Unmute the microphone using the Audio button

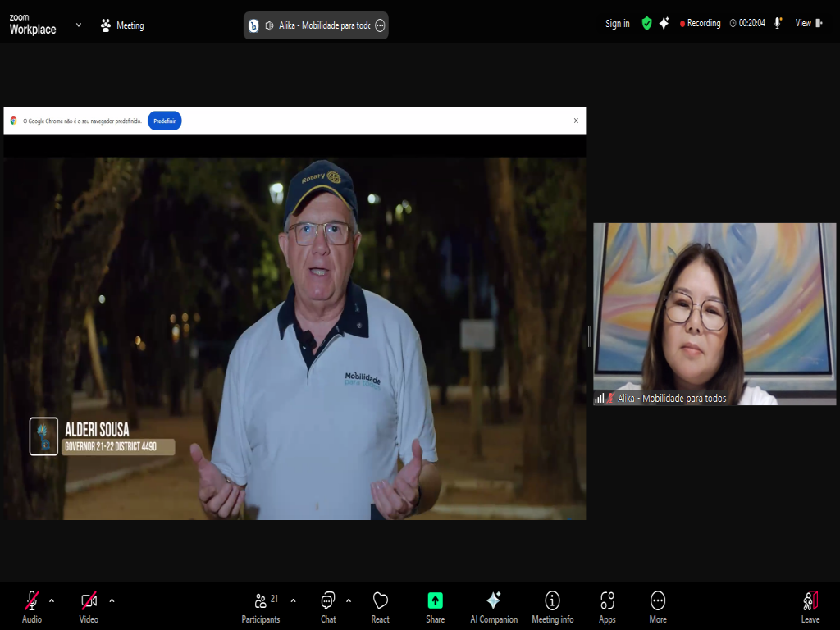click(x=32, y=606)
